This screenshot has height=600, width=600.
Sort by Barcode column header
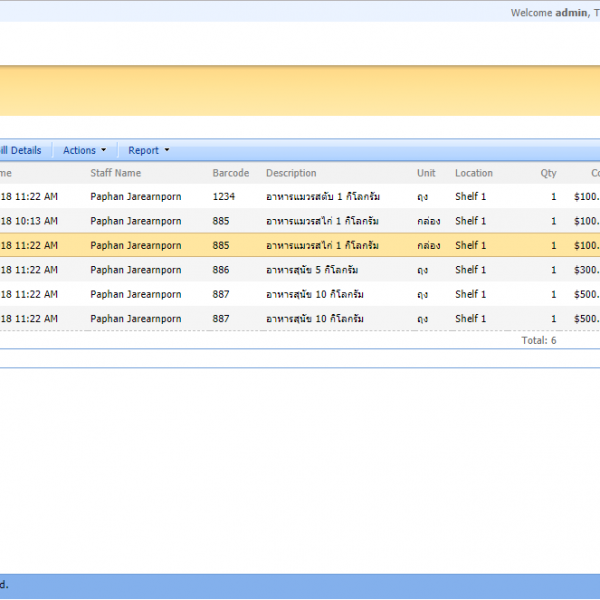coord(231,173)
